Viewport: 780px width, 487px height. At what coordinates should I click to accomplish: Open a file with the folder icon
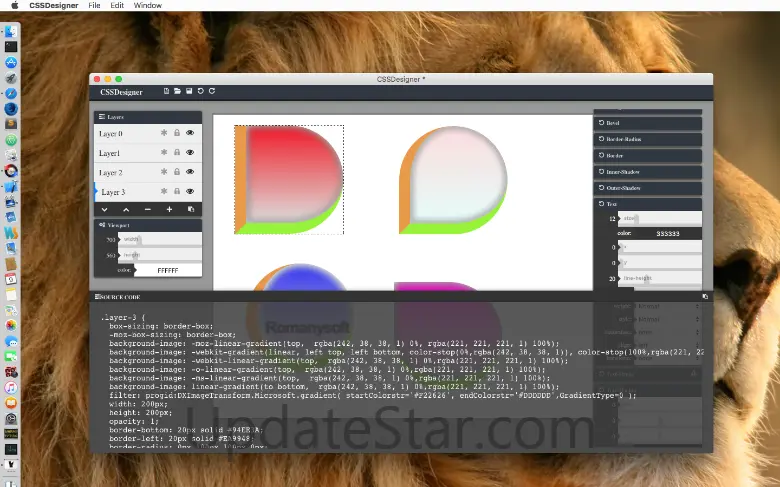point(178,91)
